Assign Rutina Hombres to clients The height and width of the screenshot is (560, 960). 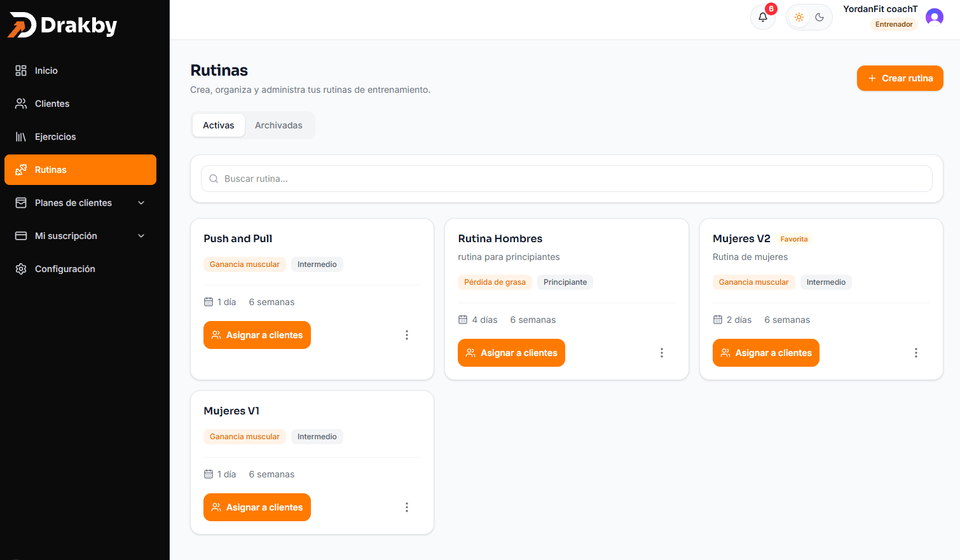coord(511,353)
